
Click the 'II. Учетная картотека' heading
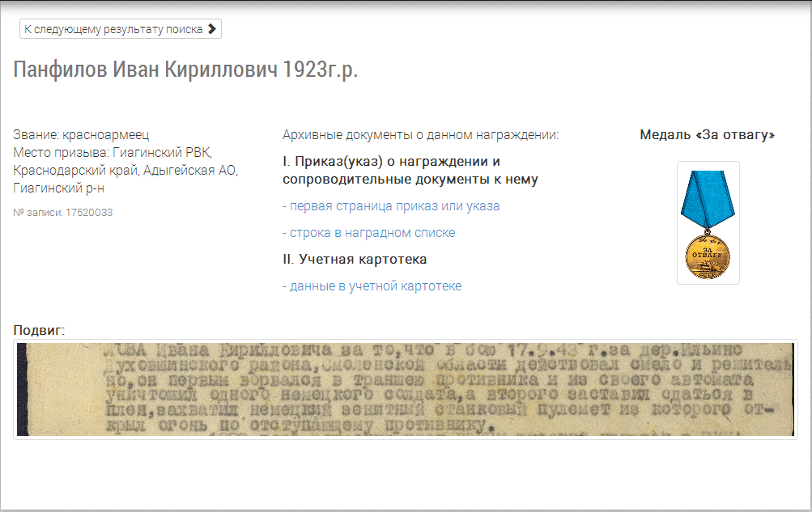pyautogui.click(x=355, y=260)
